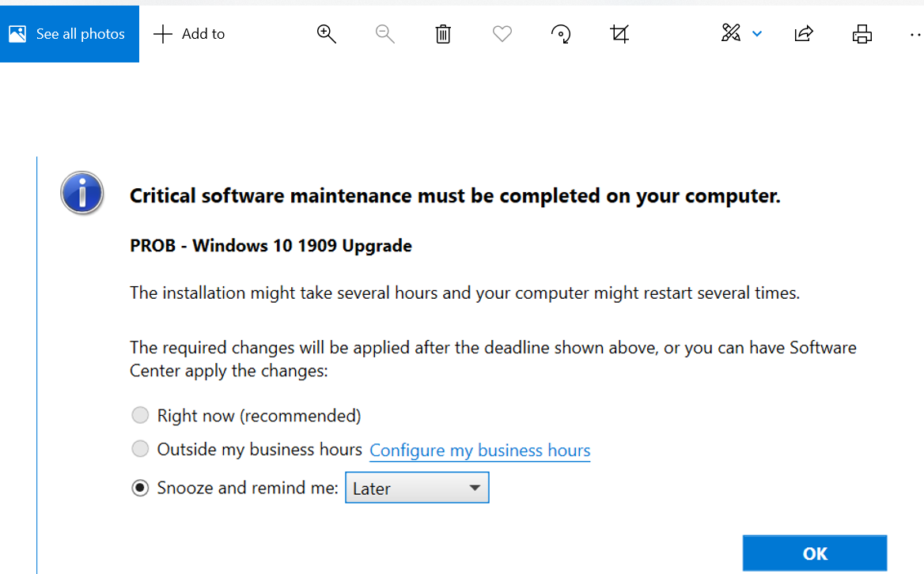Print the displayed image

pyautogui.click(x=862, y=33)
